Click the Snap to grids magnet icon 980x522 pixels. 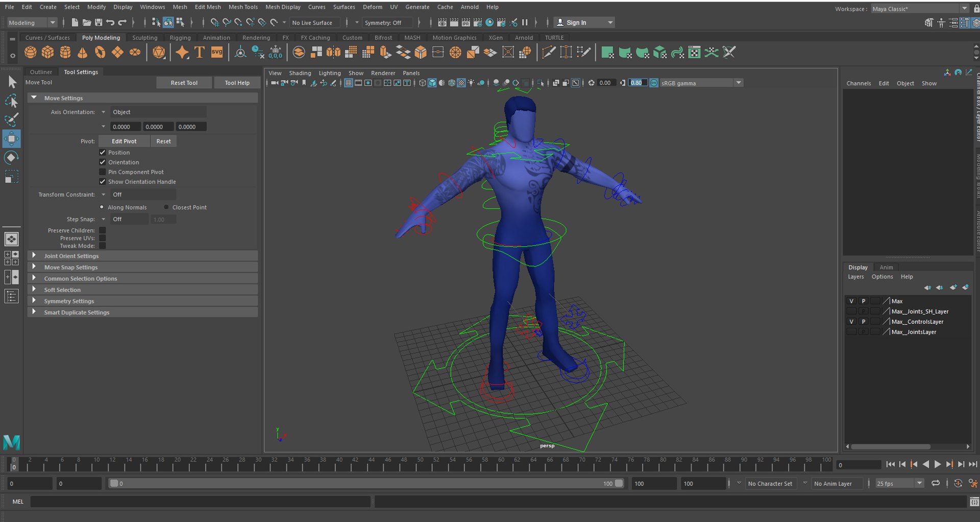click(214, 22)
